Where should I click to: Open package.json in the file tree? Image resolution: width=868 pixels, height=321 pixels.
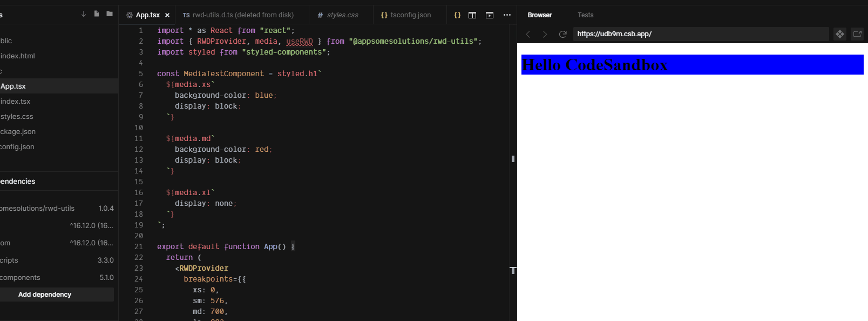[59, 132]
